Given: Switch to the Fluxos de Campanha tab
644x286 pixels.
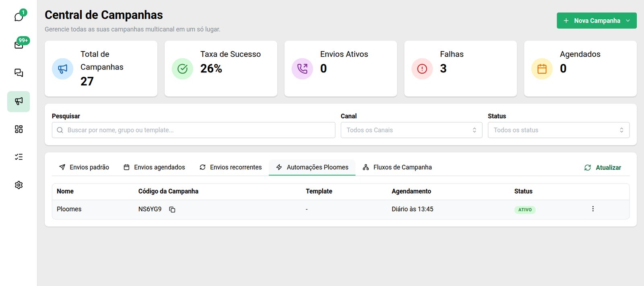Looking at the screenshot, I should [x=397, y=167].
